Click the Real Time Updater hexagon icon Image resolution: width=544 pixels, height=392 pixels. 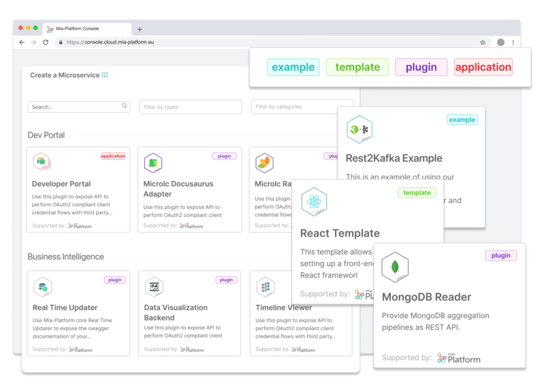tap(43, 287)
